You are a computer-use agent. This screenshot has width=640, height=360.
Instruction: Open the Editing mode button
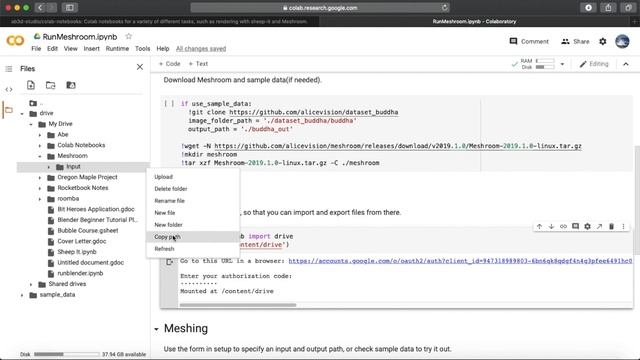pyautogui.click(x=594, y=64)
